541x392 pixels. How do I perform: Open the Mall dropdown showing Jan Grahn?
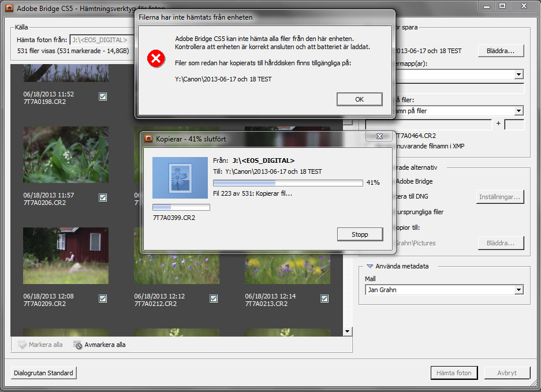[445, 290]
